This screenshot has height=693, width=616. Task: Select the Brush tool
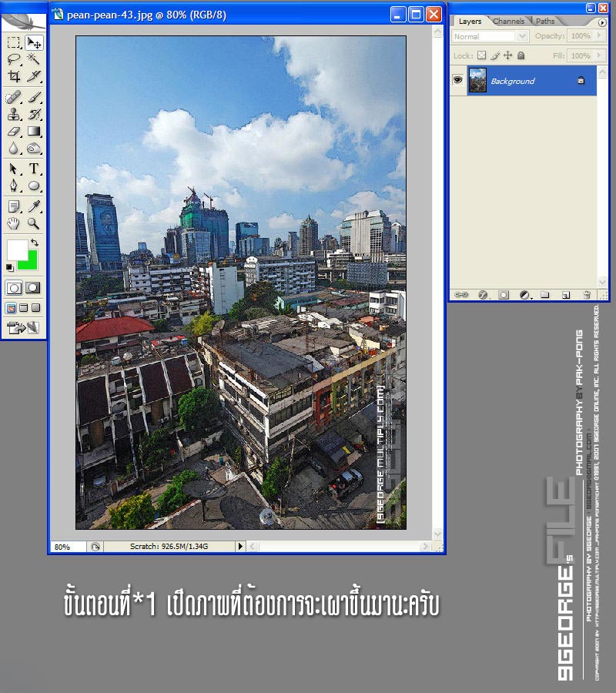pos(34,97)
